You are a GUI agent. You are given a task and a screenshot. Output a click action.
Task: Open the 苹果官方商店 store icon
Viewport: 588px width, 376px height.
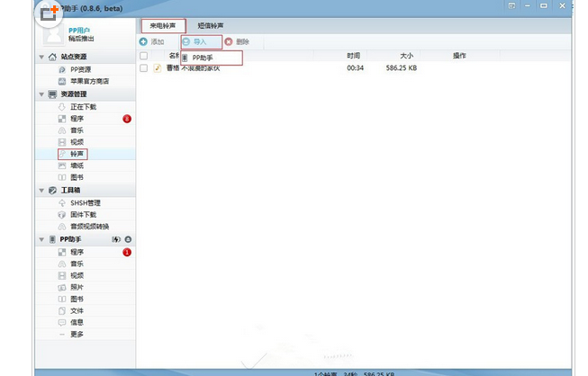pyautogui.click(x=62, y=81)
